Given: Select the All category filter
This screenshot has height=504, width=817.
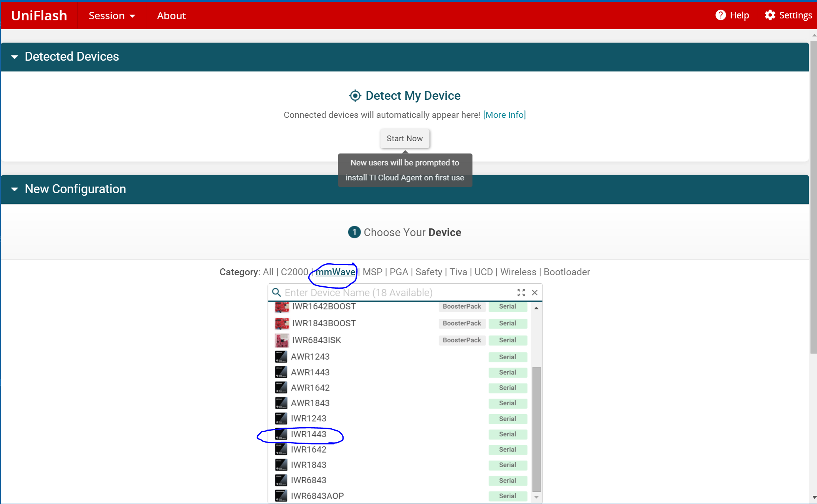Looking at the screenshot, I should click(268, 272).
